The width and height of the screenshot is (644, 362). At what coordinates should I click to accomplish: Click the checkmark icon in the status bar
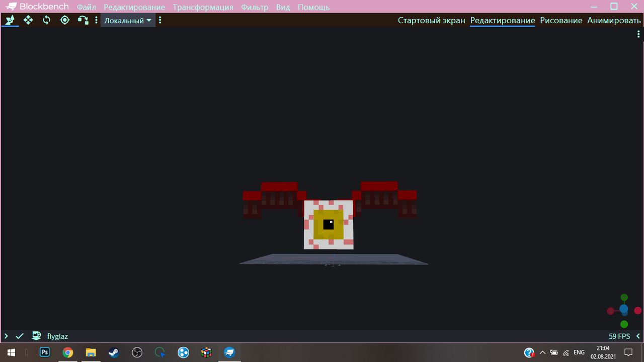[20, 336]
